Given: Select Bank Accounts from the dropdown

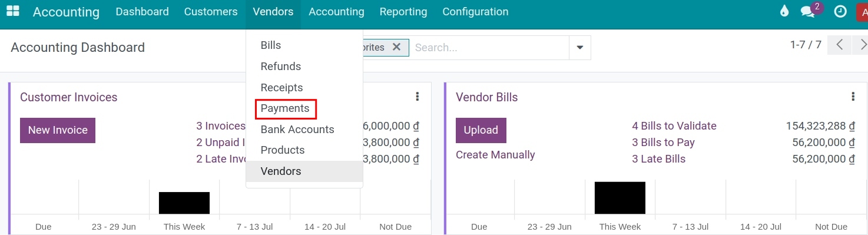Looking at the screenshot, I should [x=304, y=130].
